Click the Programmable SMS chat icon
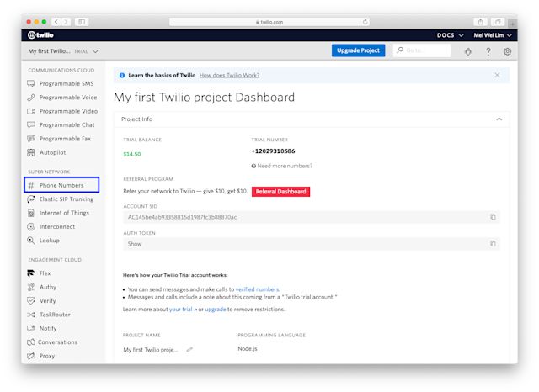The image size is (539, 392). coord(31,84)
